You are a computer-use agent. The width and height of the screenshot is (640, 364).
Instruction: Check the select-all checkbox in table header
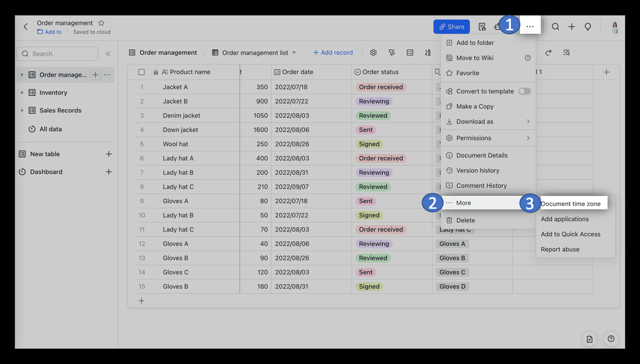point(141,72)
